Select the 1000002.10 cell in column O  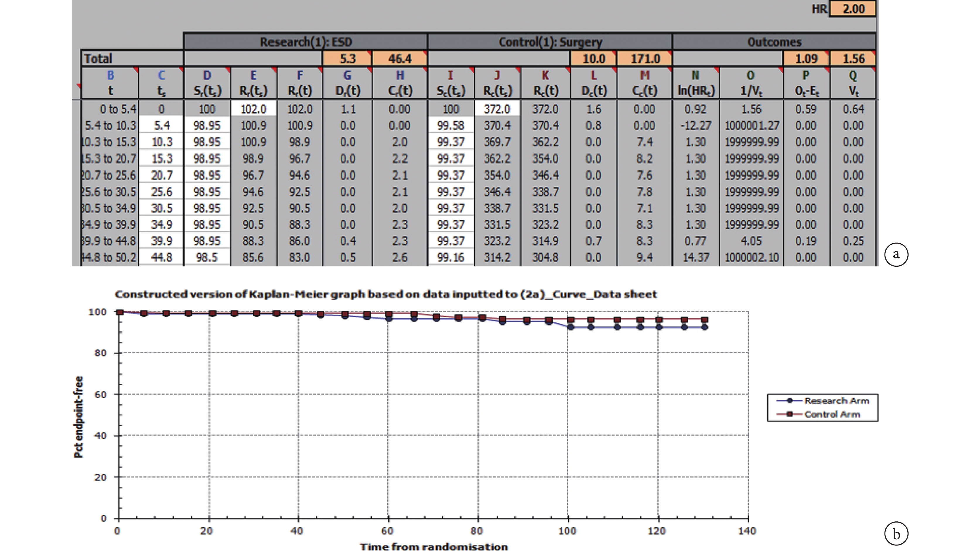tap(751, 257)
